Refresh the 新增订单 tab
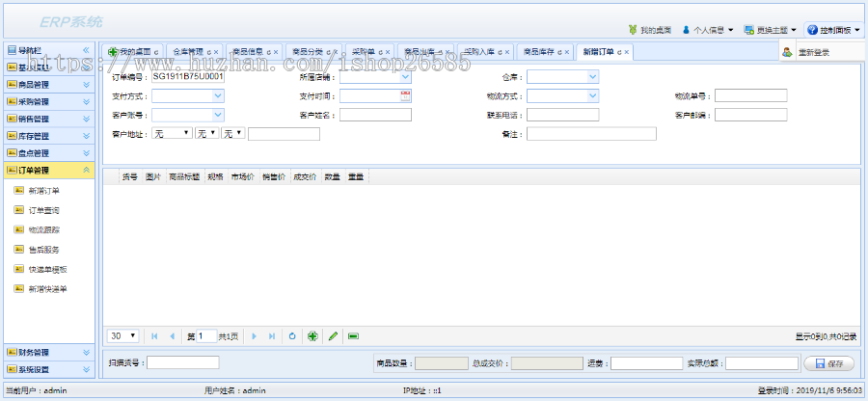The height and width of the screenshot is (401, 868). point(619,52)
